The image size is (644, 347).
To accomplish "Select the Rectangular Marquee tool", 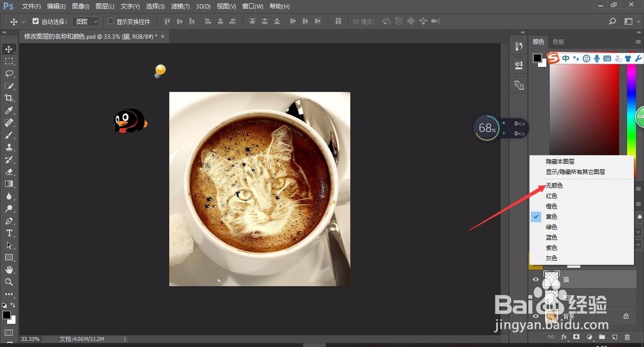I will point(8,62).
